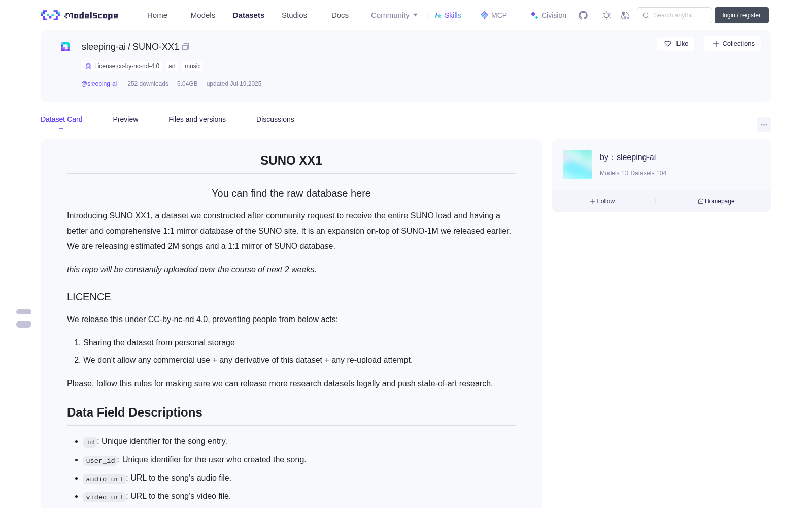Toggle light/dark theme sun icon
Screen dimensions: 812x508
click(606, 15)
